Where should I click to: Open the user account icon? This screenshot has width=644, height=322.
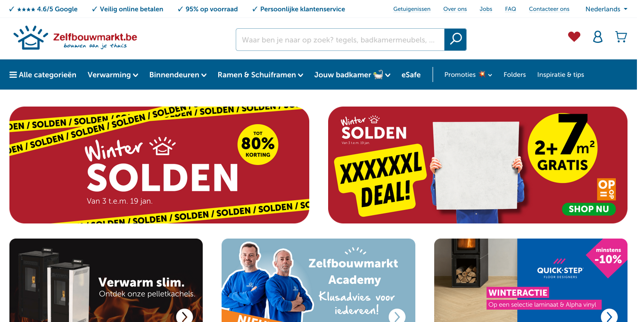coord(598,37)
